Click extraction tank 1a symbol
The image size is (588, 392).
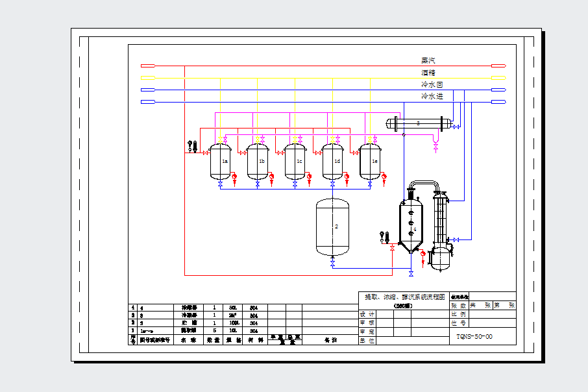tap(220, 161)
